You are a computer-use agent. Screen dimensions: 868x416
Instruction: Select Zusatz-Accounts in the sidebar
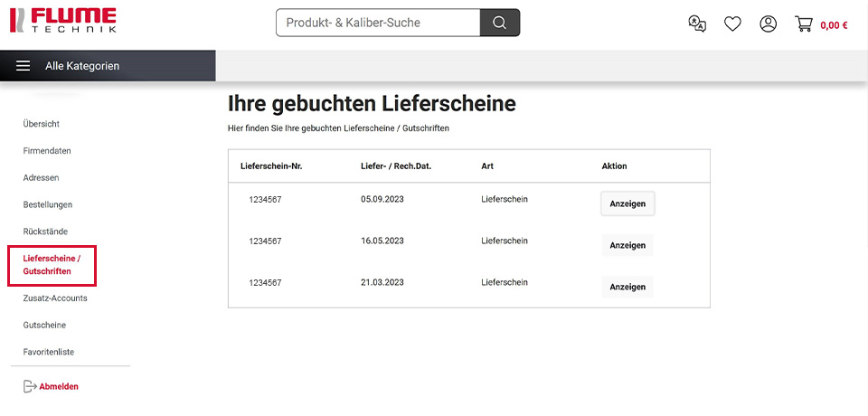pyautogui.click(x=55, y=298)
